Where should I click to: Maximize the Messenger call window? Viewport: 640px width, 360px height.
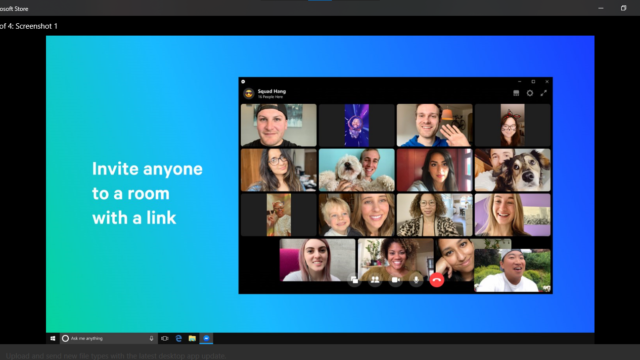pyautogui.click(x=533, y=82)
